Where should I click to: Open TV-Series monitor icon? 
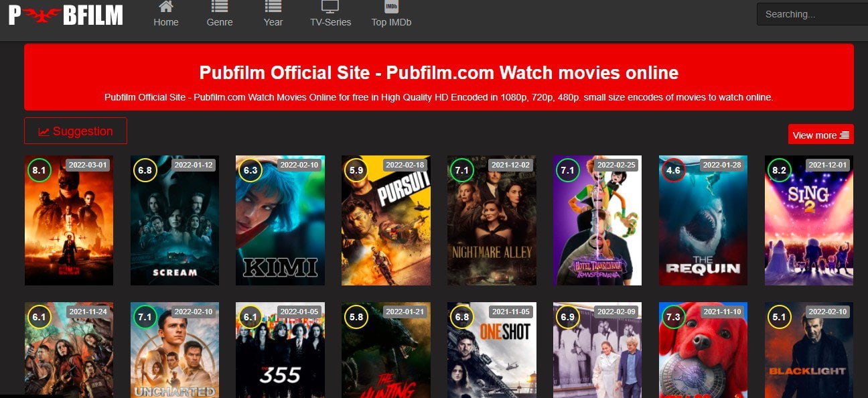pos(330,7)
